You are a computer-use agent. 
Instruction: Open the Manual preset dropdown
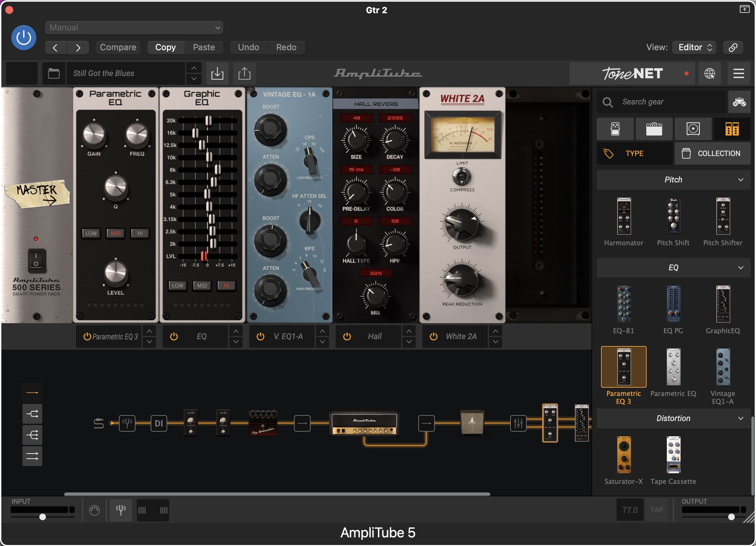click(134, 28)
